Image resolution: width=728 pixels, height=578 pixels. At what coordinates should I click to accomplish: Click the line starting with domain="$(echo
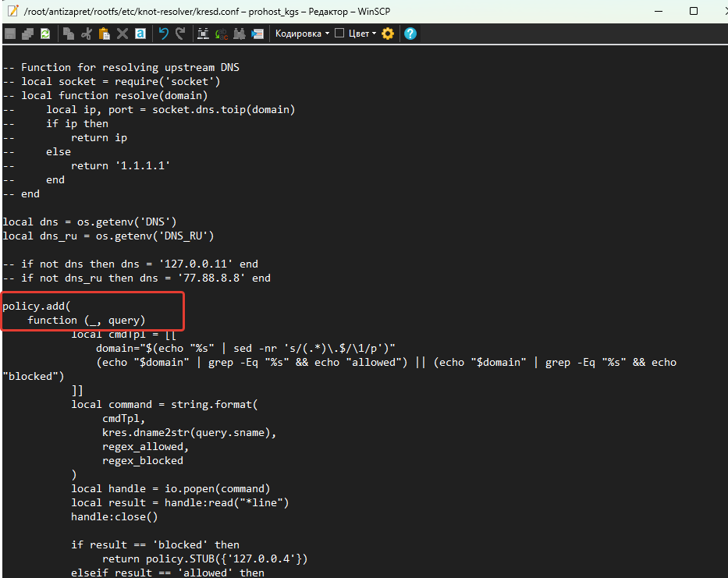point(246,348)
